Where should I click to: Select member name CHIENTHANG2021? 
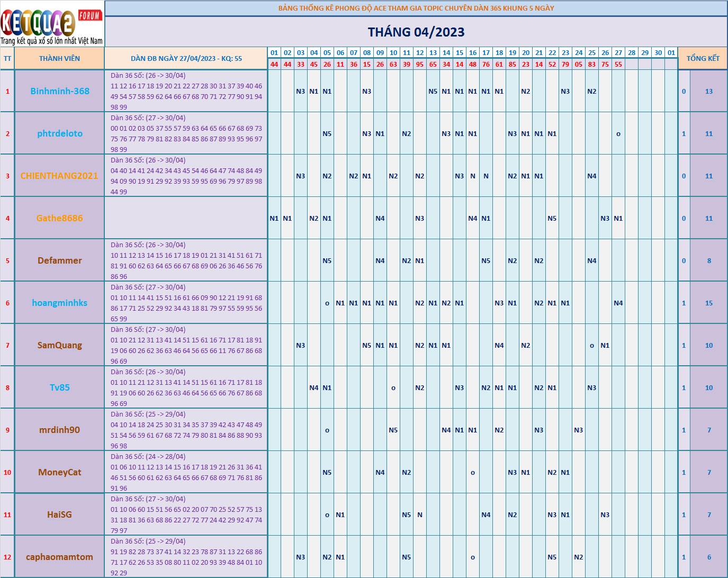(x=59, y=176)
